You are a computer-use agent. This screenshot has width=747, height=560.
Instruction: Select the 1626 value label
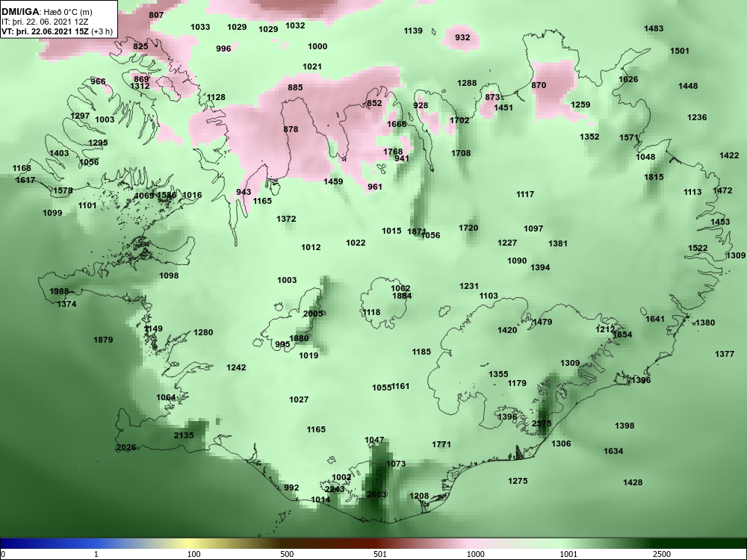628,79
